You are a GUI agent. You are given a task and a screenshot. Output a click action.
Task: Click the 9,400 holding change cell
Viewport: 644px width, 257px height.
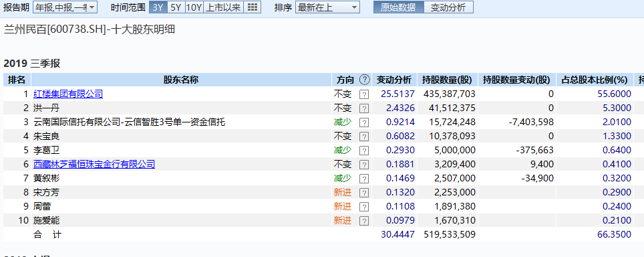click(x=542, y=165)
